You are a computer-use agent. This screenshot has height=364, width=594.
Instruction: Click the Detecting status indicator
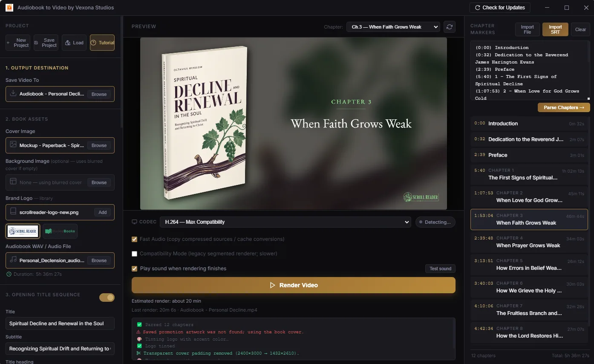(435, 222)
